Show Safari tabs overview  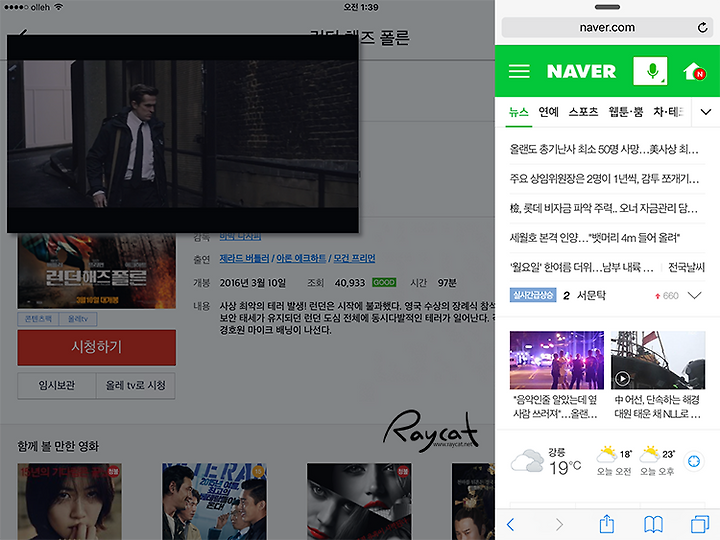(x=700, y=524)
